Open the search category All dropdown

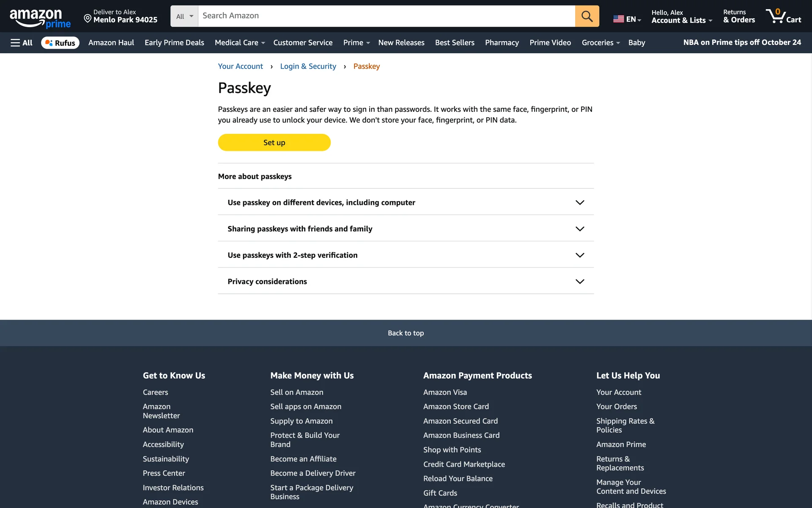(x=184, y=16)
